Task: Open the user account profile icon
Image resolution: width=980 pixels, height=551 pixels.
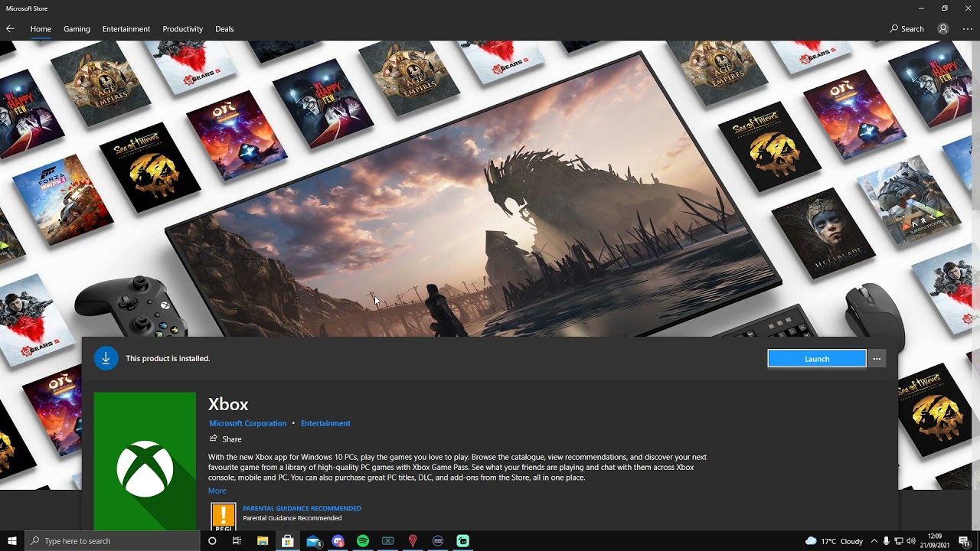Action: [943, 29]
